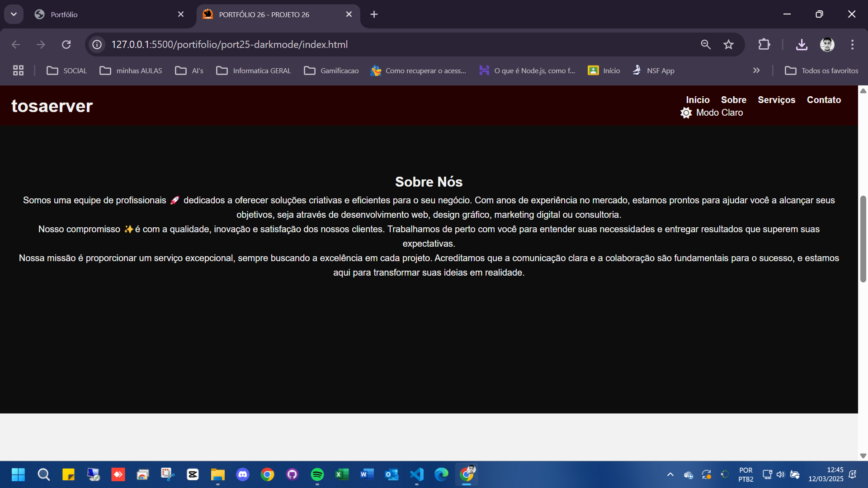Open Windows taskbar search

click(x=43, y=474)
